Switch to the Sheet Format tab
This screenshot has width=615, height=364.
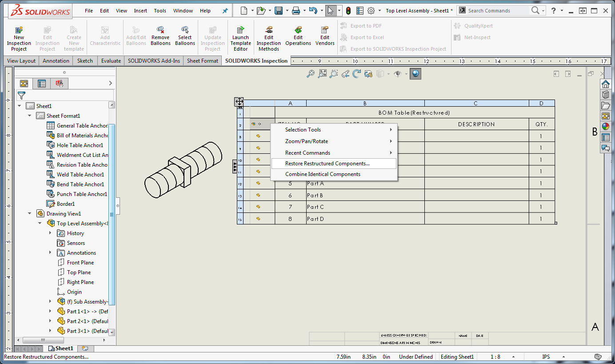tap(203, 61)
